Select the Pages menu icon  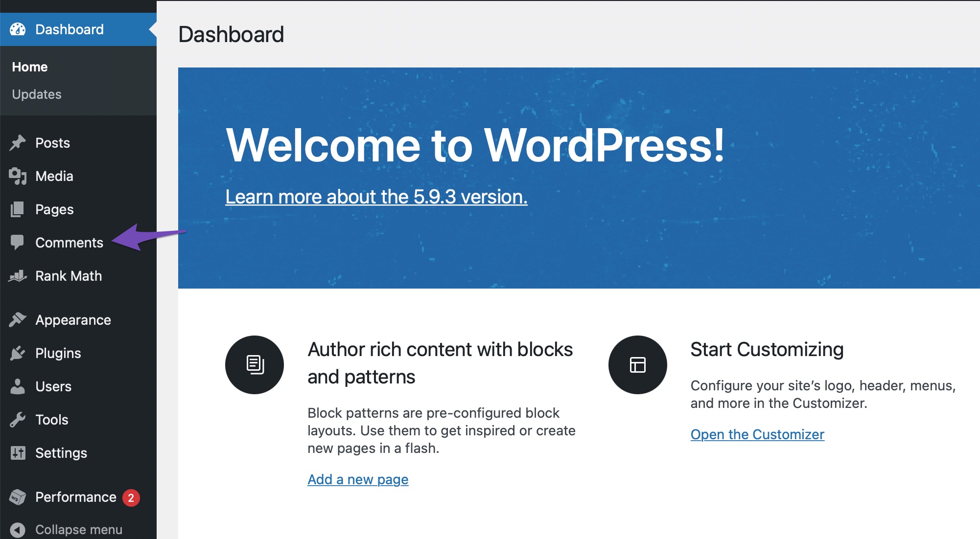coord(17,208)
